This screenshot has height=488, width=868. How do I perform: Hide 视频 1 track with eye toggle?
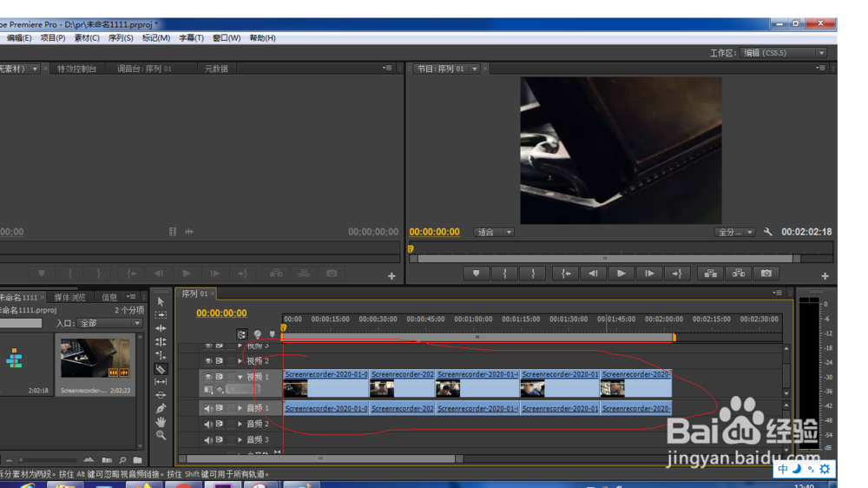[x=208, y=377]
